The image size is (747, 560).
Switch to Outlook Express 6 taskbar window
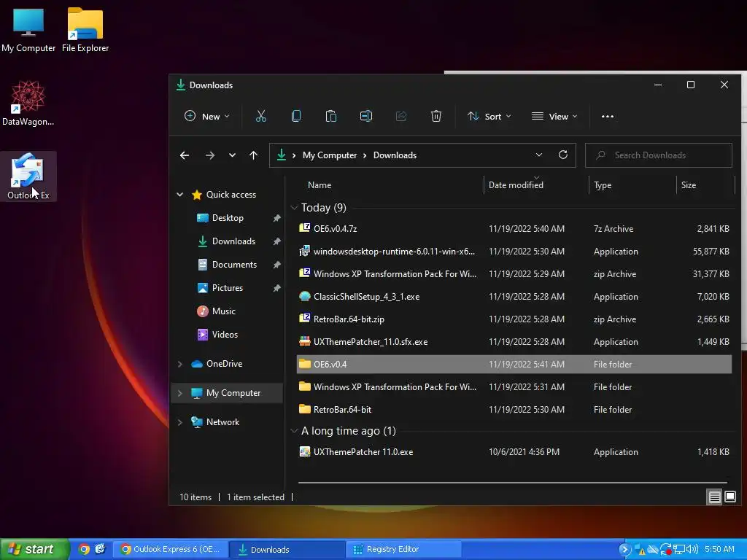170,550
